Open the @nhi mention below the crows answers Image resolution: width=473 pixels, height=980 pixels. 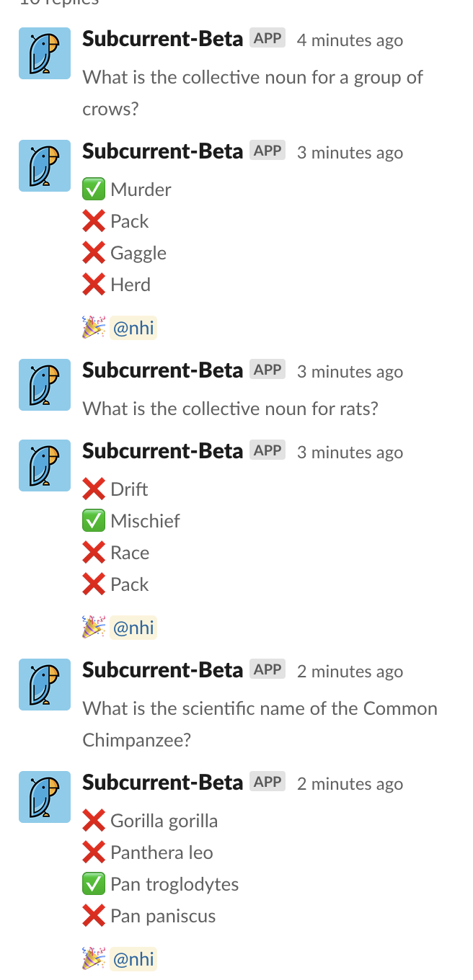click(x=133, y=328)
